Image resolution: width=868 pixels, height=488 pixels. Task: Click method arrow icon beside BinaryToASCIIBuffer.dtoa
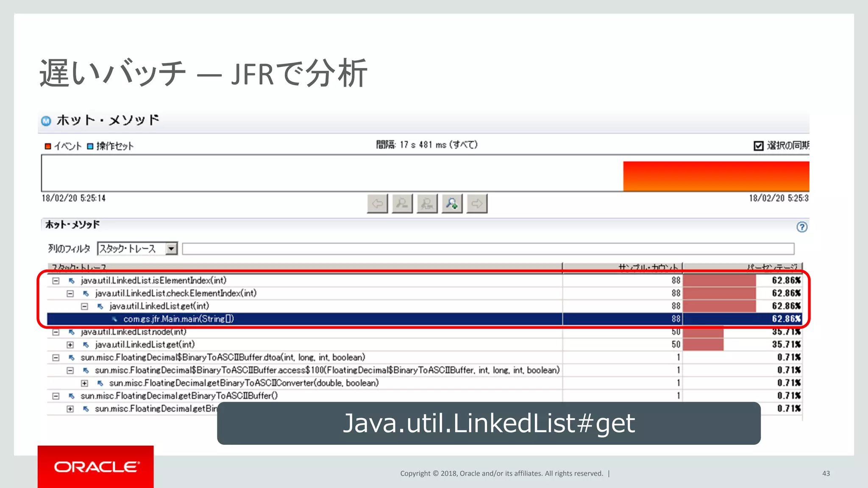pyautogui.click(x=72, y=358)
